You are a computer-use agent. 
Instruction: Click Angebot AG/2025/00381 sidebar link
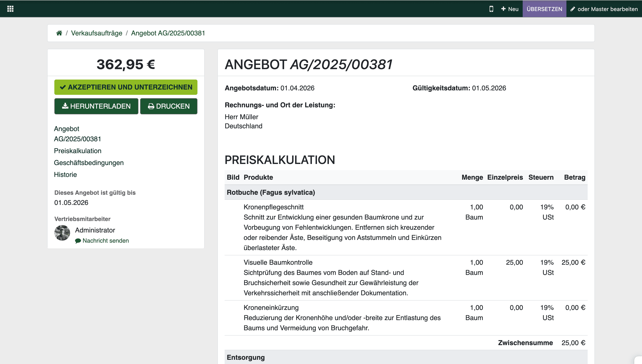click(x=77, y=134)
